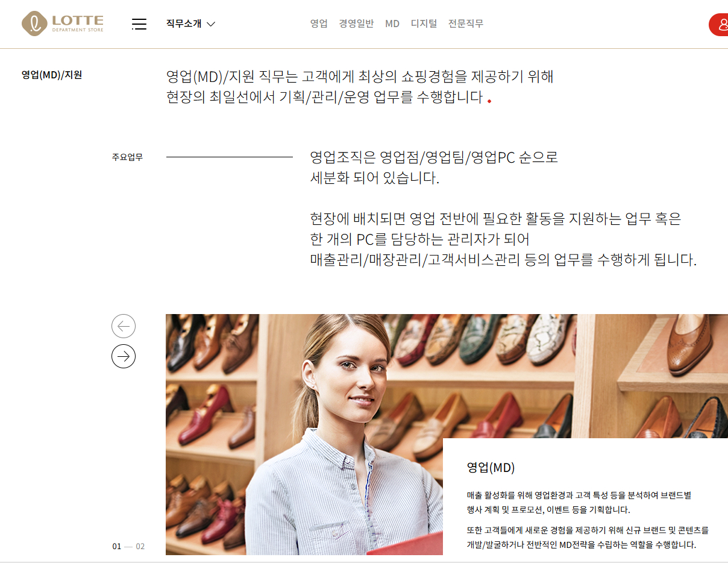Click the chevron next to 직무소개
Image resolution: width=728 pixels, height=563 pixels.
[211, 24]
